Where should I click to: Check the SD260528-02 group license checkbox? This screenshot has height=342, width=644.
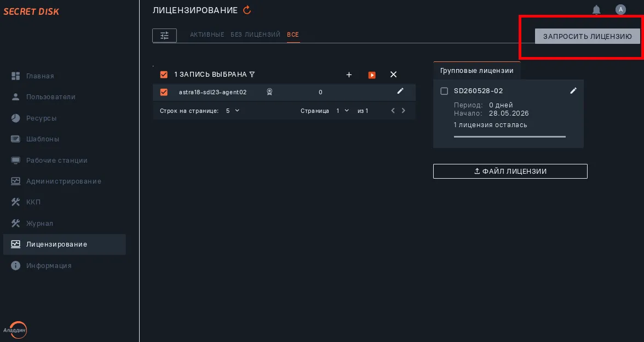click(444, 91)
